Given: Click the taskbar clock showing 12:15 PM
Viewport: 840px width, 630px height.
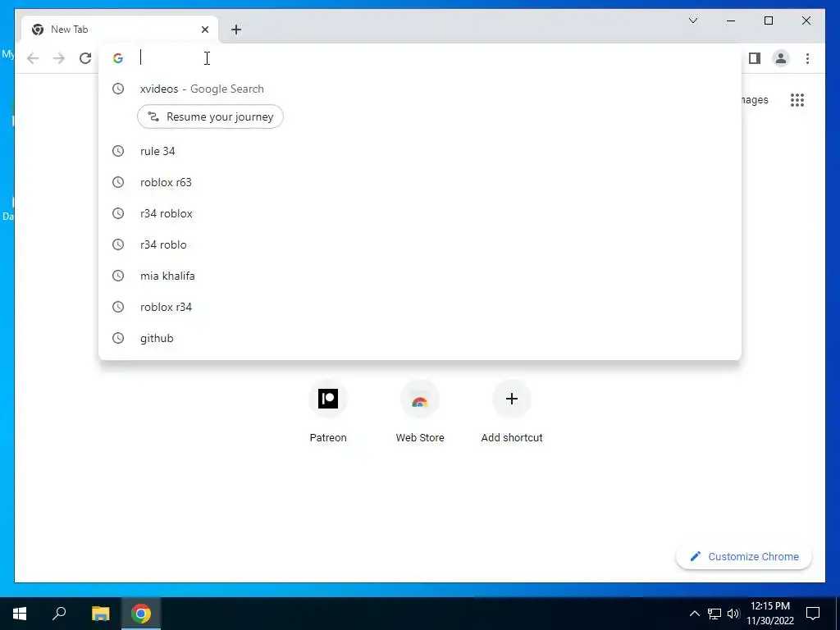Looking at the screenshot, I should (770, 614).
